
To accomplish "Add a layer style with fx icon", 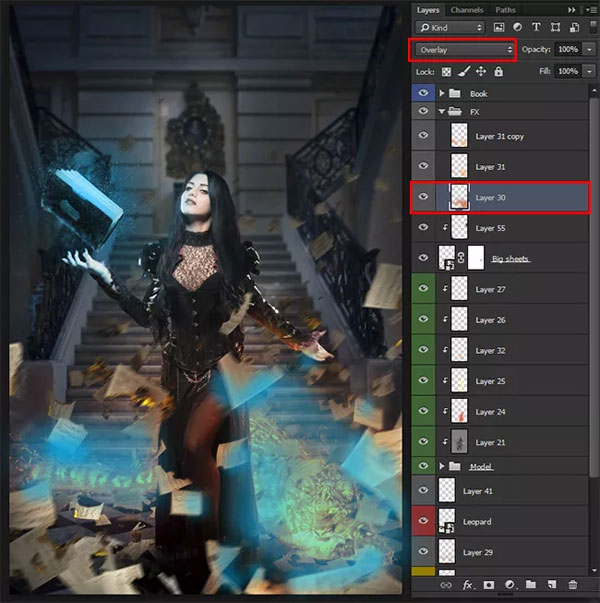I will point(468,585).
